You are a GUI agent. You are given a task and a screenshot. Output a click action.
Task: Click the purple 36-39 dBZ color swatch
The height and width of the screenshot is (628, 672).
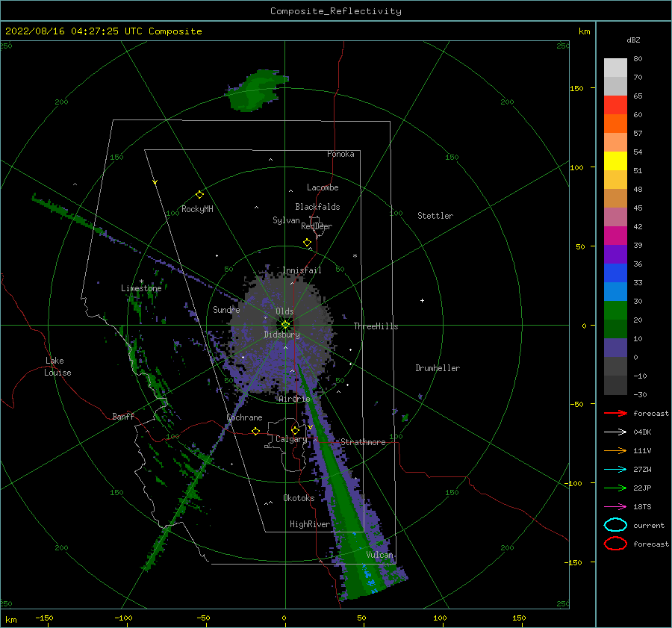tap(615, 254)
